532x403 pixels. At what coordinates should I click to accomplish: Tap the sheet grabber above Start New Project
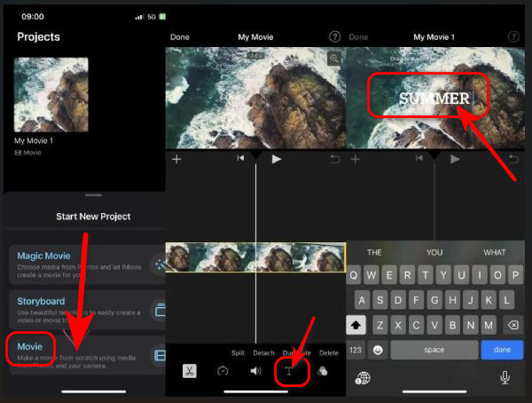94,195
